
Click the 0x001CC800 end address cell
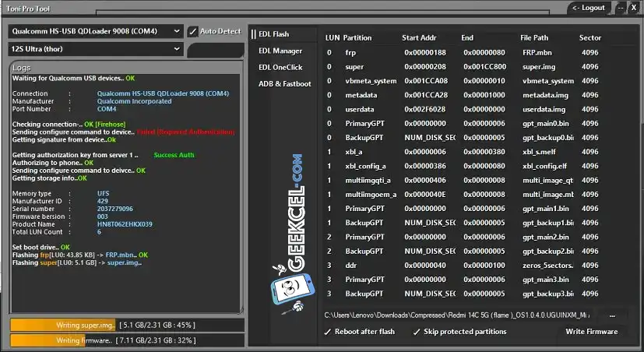pos(484,66)
